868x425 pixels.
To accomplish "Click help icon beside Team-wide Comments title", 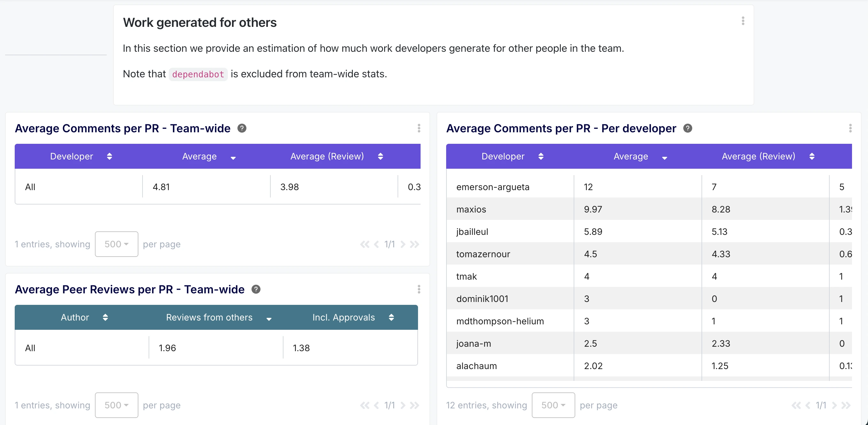I will pyautogui.click(x=242, y=128).
